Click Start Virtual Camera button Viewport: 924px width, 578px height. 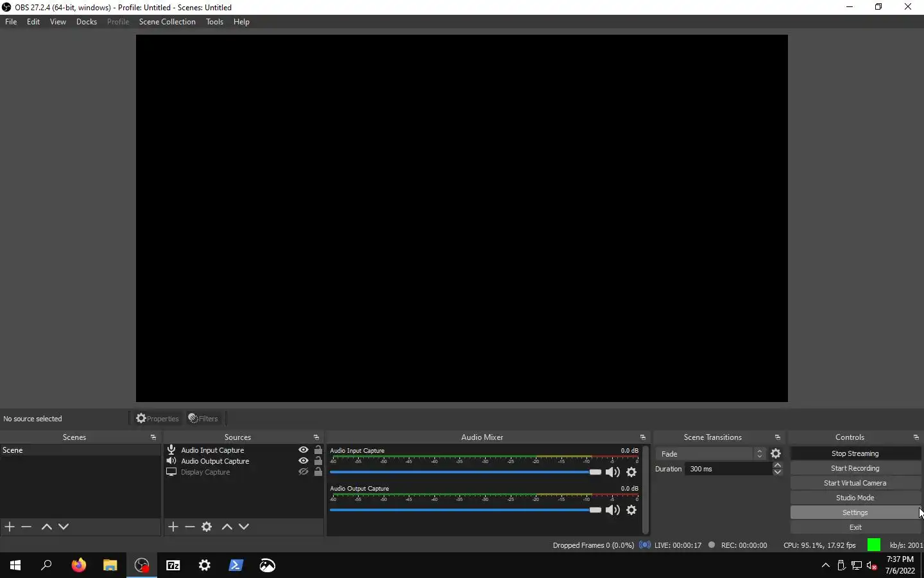click(855, 483)
